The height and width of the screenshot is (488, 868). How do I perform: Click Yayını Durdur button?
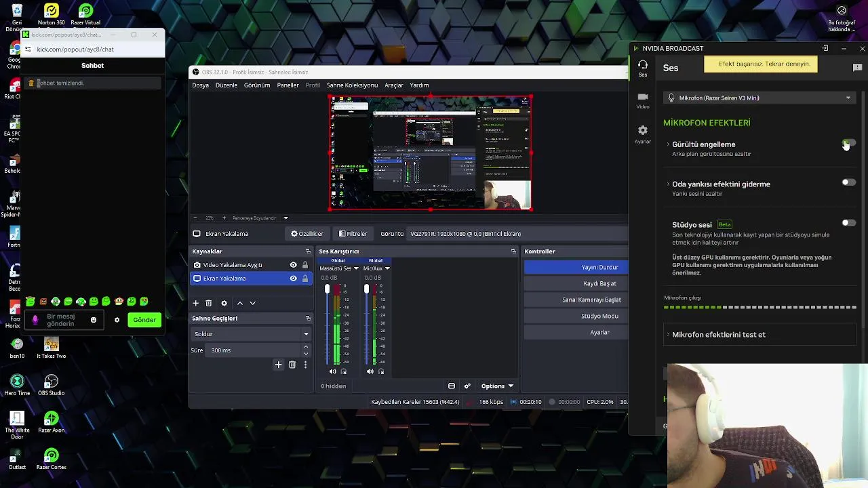tap(576, 267)
